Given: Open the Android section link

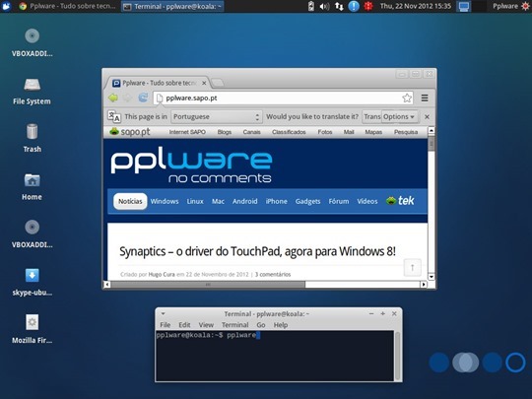Looking at the screenshot, I should pos(245,201).
